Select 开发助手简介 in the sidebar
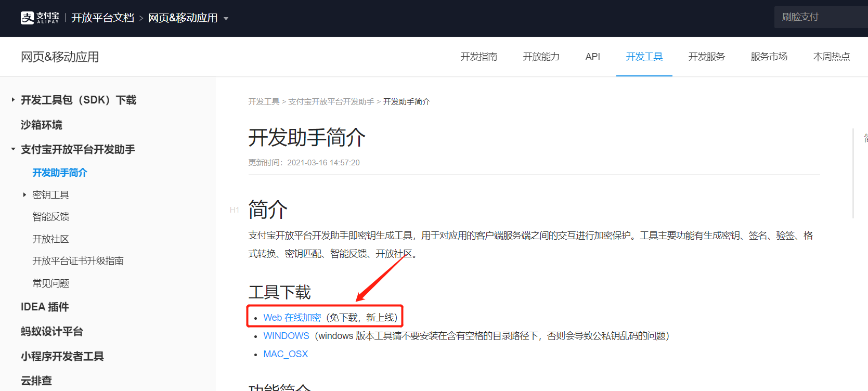 [x=60, y=173]
